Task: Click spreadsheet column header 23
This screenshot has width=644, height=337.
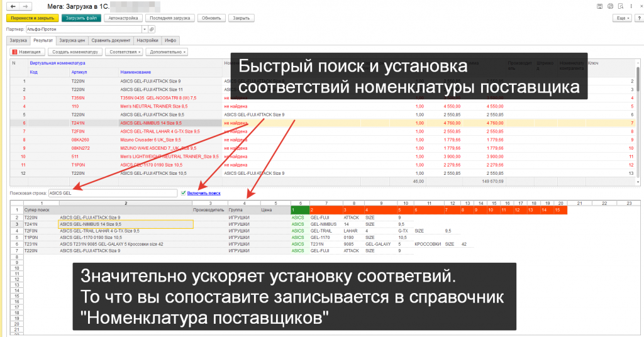Action: coord(629,203)
